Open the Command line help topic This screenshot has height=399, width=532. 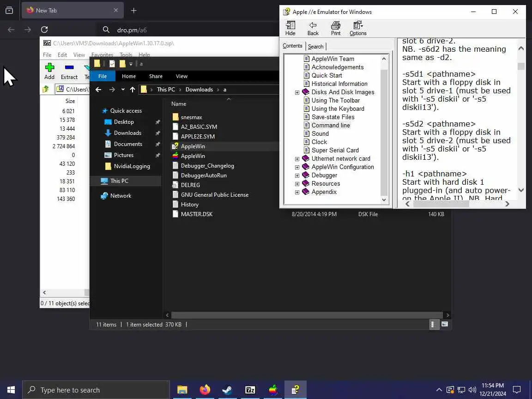pos(331,125)
